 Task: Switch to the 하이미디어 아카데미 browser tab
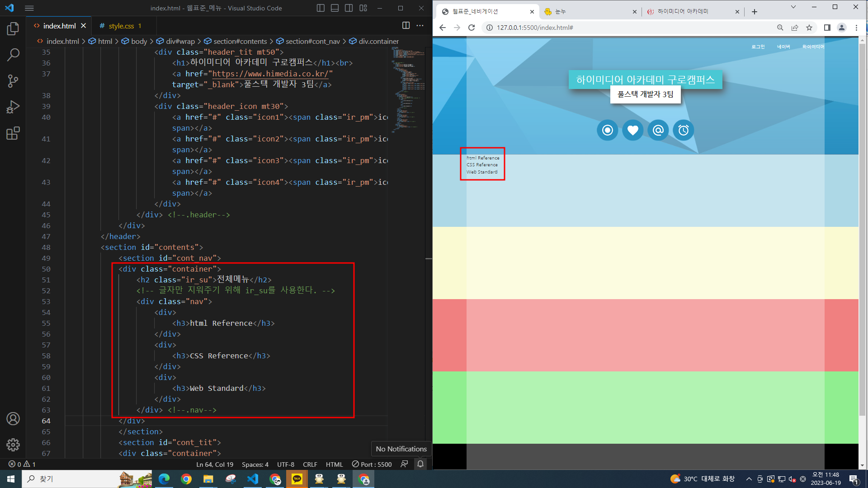(683, 12)
